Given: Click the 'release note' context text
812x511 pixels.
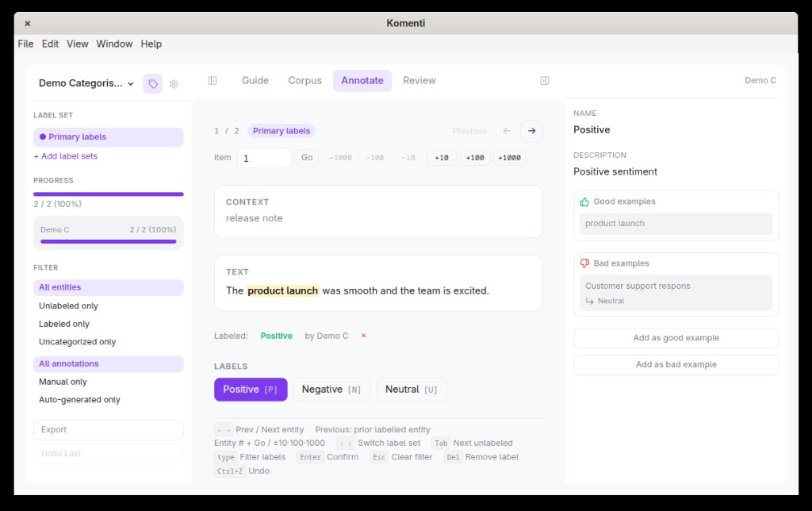Looking at the screenshot, I should 255,218.
